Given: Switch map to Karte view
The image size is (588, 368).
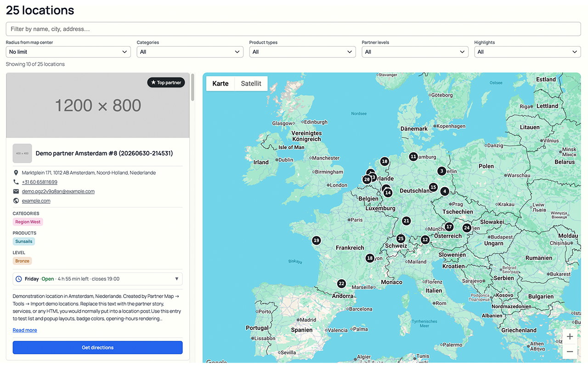Looking at the screenshot, I should (220, 83).
